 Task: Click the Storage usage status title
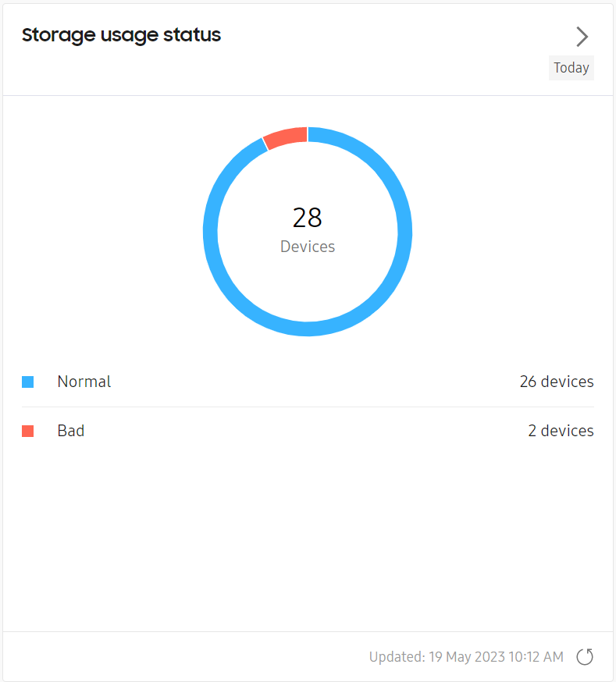pos(121,35)
